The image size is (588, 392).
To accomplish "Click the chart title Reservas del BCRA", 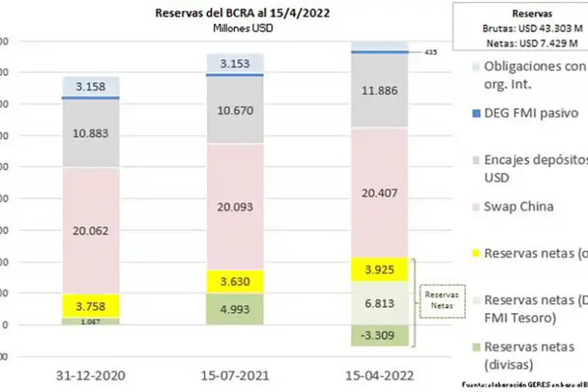I will [242, 13].
